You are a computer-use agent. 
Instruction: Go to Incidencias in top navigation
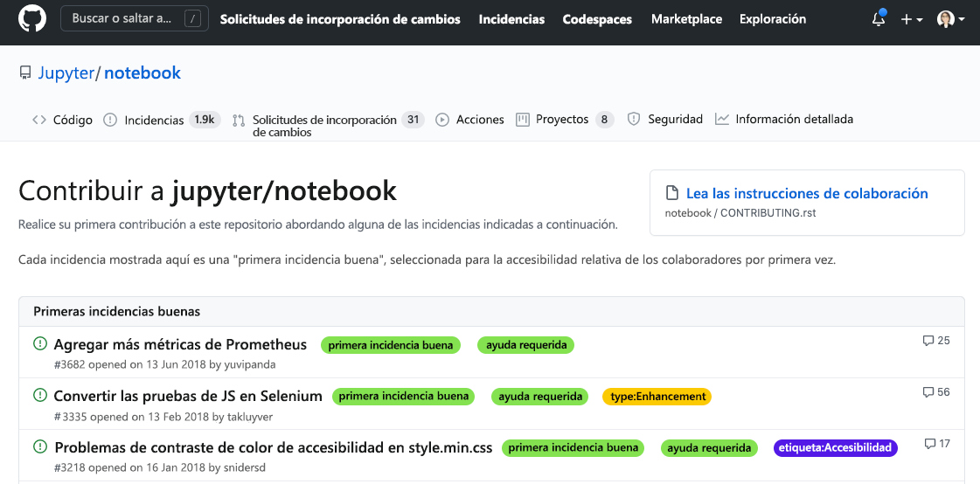pos(512,19)
